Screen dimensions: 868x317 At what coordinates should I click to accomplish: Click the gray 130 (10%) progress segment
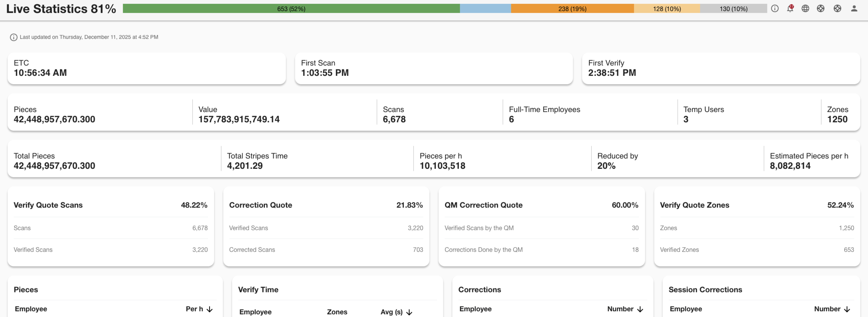click(733, 9)
